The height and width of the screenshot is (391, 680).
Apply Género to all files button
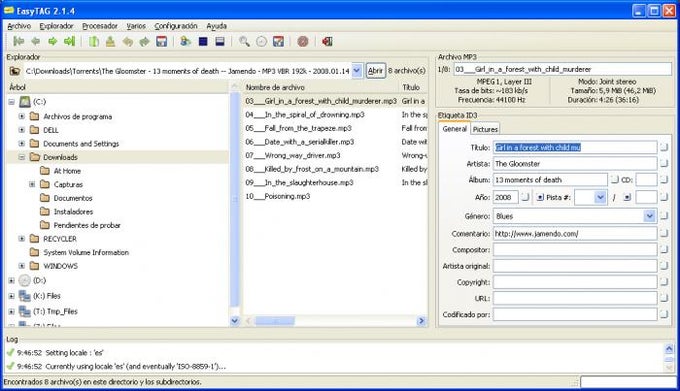pyautogui.click(x=664, y=216)
